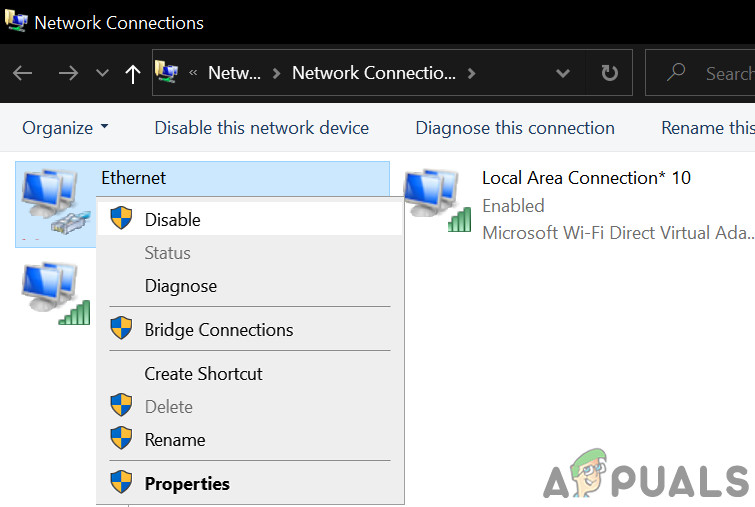The image size is (755, 507).
Task: Open the recent locations chevron
Action: coord(102,73)
